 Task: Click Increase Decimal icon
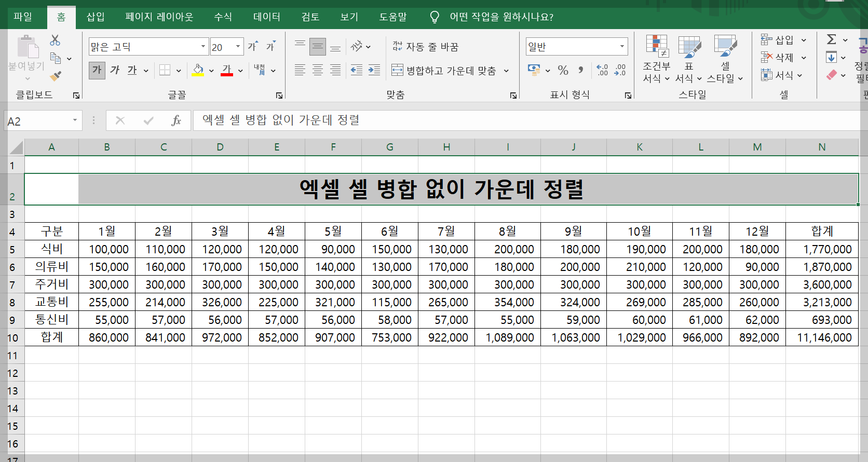click(602, 70)
